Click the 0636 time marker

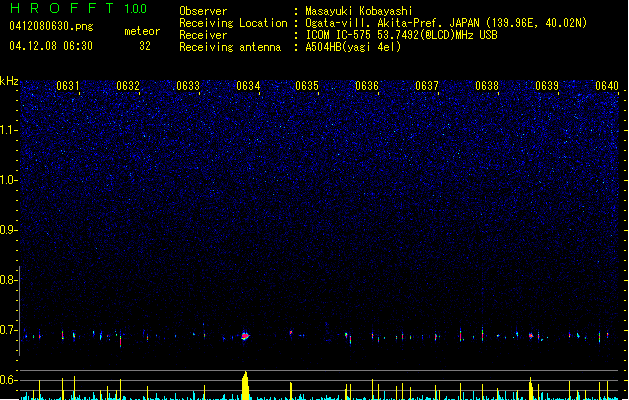point(367,86)
